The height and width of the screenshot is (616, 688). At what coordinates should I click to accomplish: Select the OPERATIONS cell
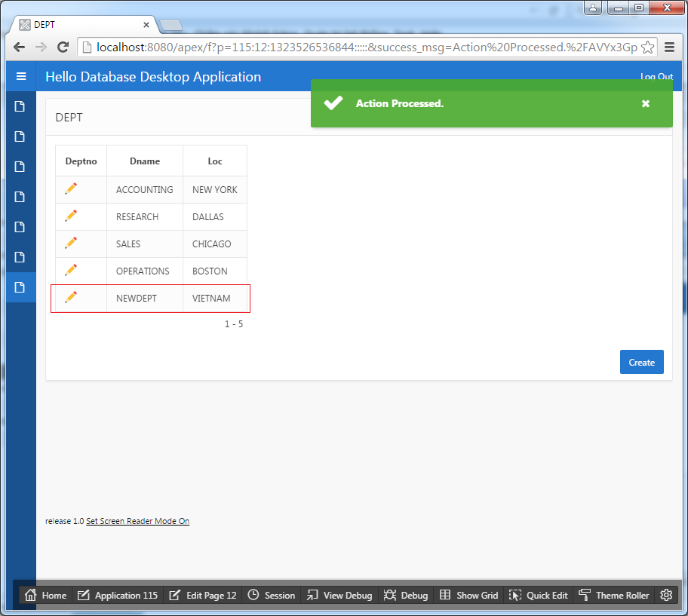[x=145, y=271]
